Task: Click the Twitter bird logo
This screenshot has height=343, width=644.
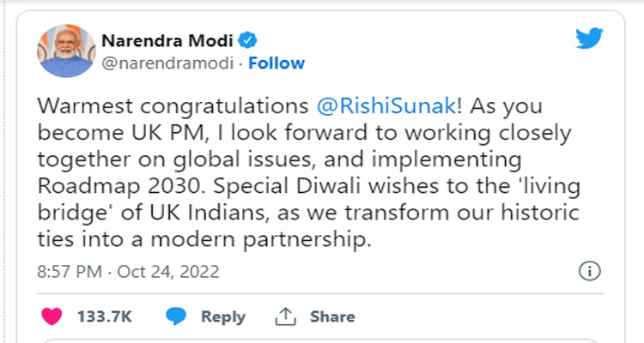Action: (x=590, y=41)
